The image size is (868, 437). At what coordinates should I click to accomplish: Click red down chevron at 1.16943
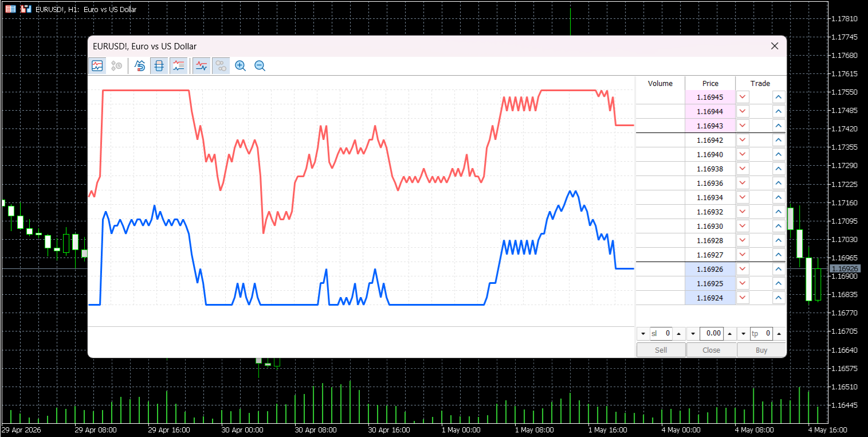point(743,126)
